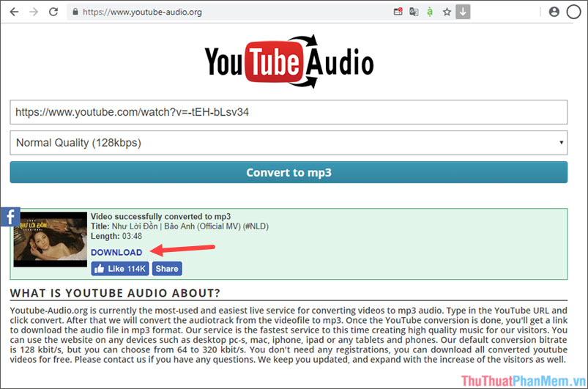This screenshot has width=588, height=389.
Task: Click the padlock icon in address bar
Action: pos(75,12)
